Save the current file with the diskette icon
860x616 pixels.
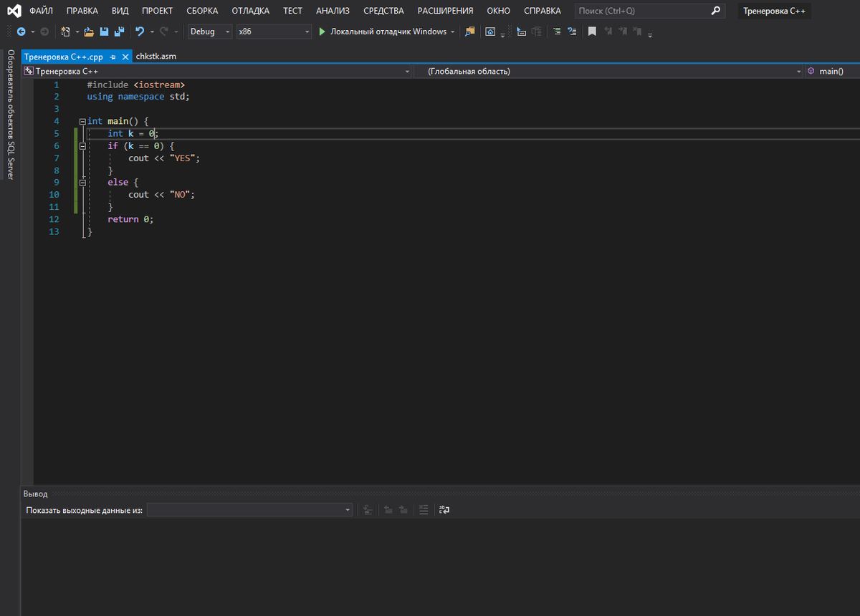tap(104, 32)
